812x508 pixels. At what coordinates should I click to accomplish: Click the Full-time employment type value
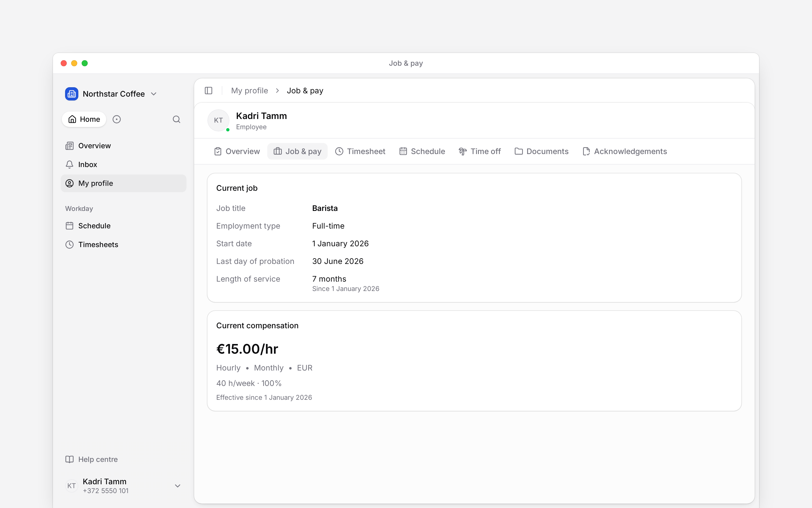pyautogui.click(x=328, y=226)
